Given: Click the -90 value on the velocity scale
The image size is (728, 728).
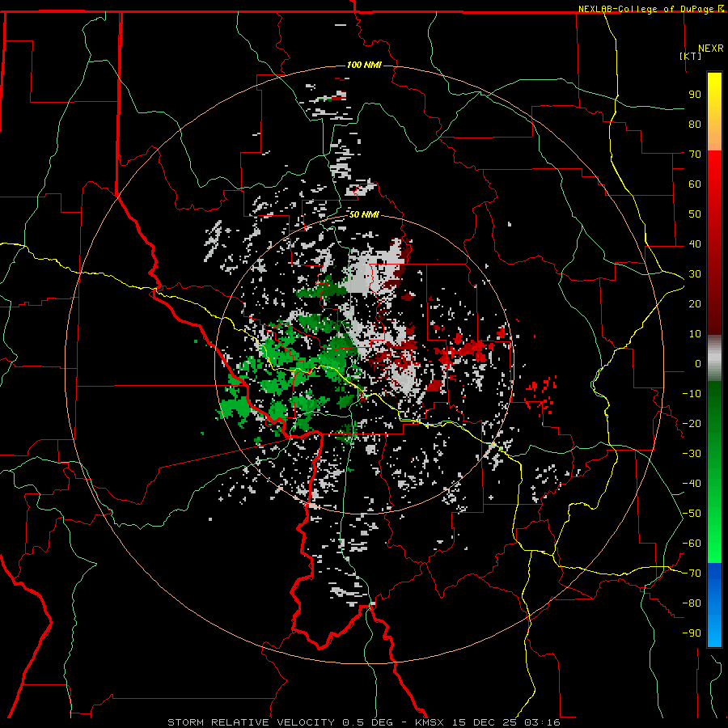Looking at the screenshot, I should click(x=692, y=633).
